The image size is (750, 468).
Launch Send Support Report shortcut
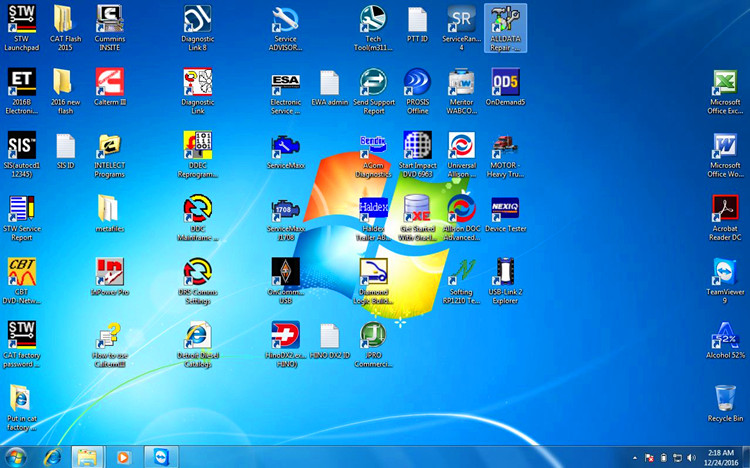coord(374,91)
